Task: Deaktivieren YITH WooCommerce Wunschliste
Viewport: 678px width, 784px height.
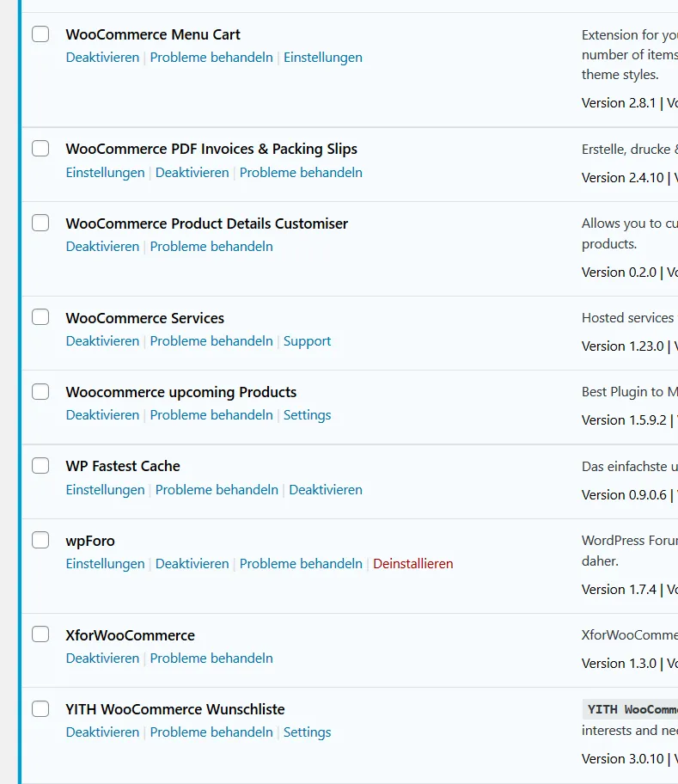Action: click(102, 732)
